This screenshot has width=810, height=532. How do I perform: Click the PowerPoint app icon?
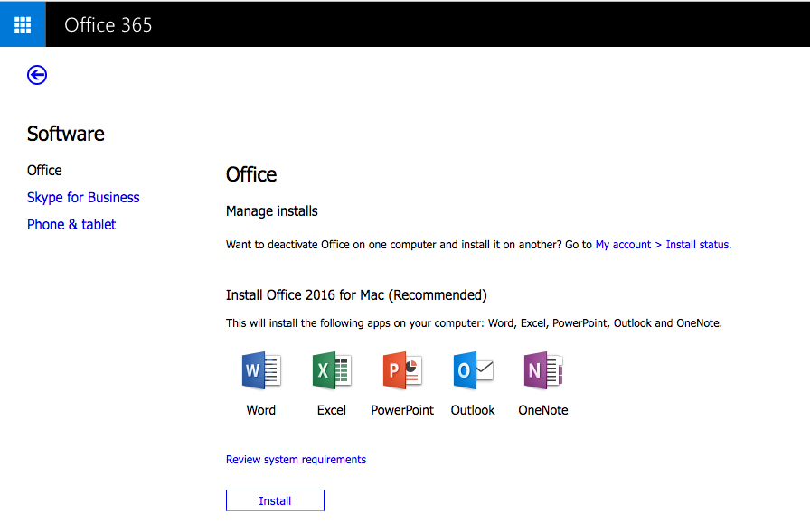pyautogui.click(x=402, y=370)
